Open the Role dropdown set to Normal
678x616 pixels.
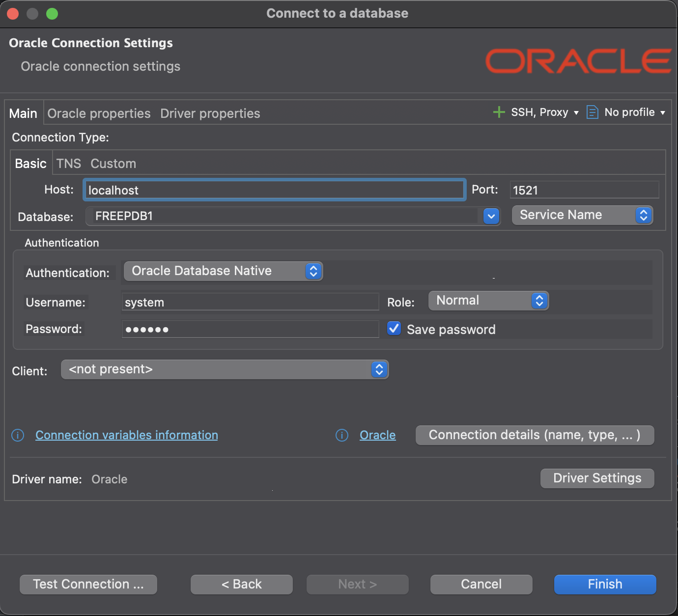point(488,301)
